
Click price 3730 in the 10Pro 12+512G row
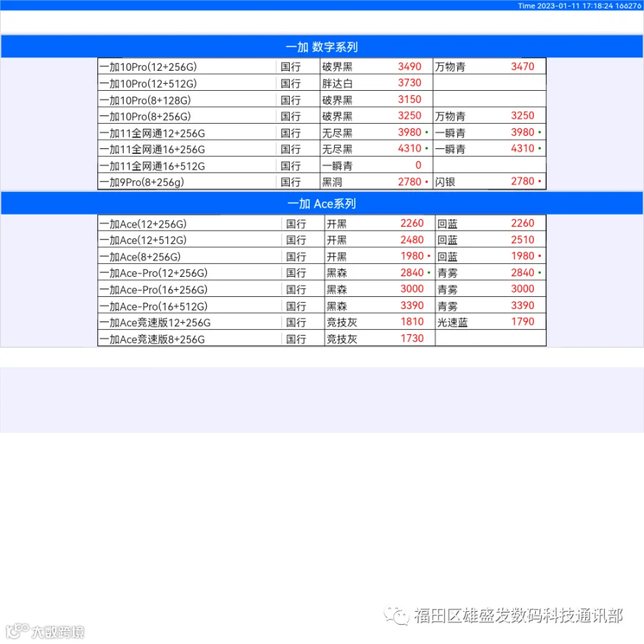409,82
